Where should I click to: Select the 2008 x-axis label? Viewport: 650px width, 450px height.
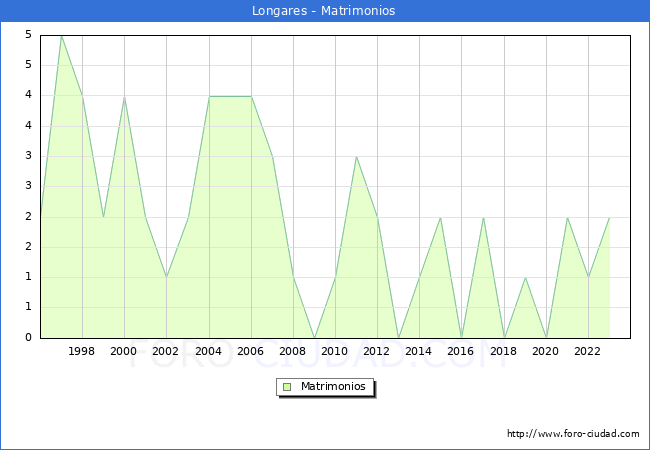tap(293, 351)
